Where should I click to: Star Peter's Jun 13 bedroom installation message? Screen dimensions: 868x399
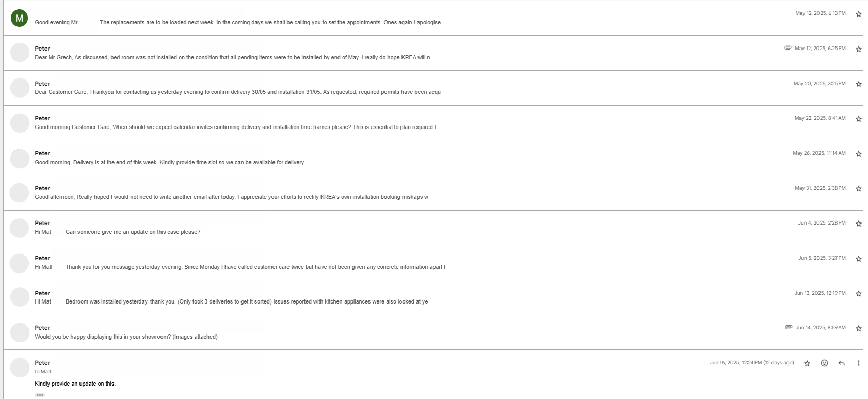[x=859, y=293]
